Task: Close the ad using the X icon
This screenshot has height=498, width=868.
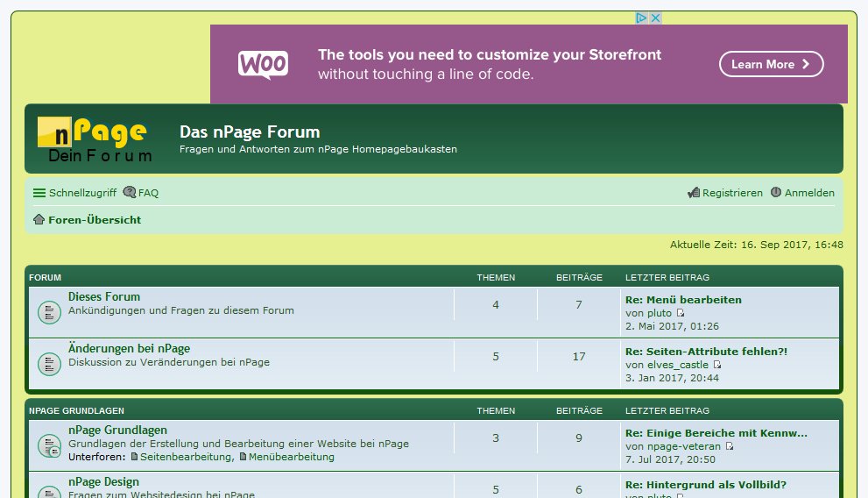Action: tap(655, 18)
